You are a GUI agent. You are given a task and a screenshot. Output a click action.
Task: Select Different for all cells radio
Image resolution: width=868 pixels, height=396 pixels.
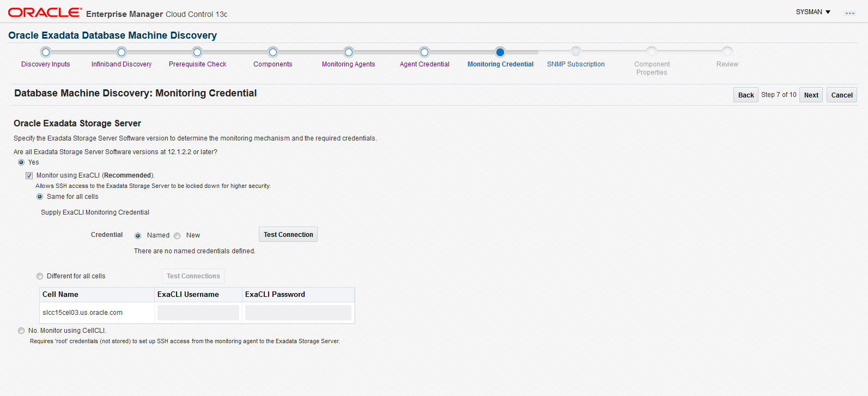pyautogui.click(x=40, y=276)
